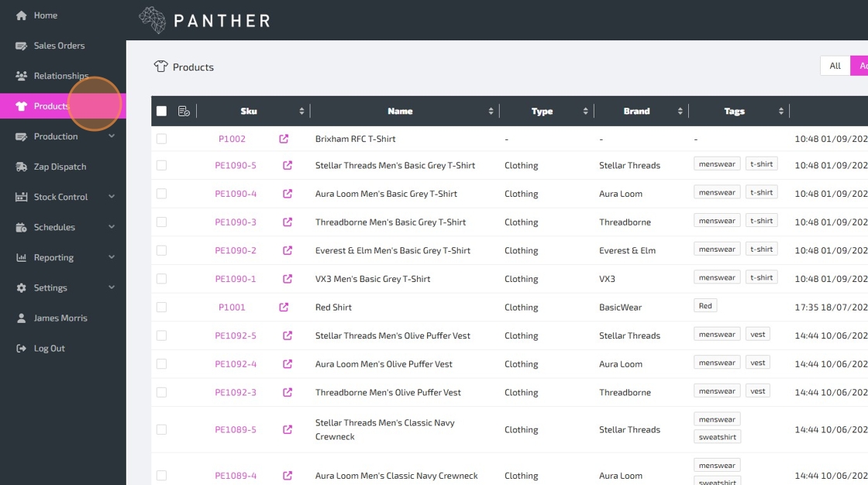Viewport: 868px width, 485px height.
Task: Sort by Type using its sort arrows
Action: tap(586, 112)
